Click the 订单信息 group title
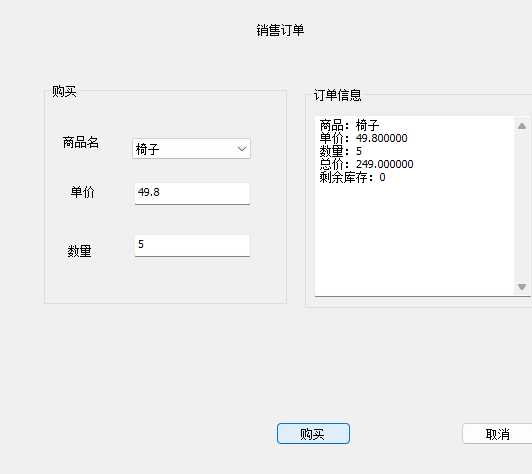Viewport: 532px width, 474px height. click(x=338, y=95)
